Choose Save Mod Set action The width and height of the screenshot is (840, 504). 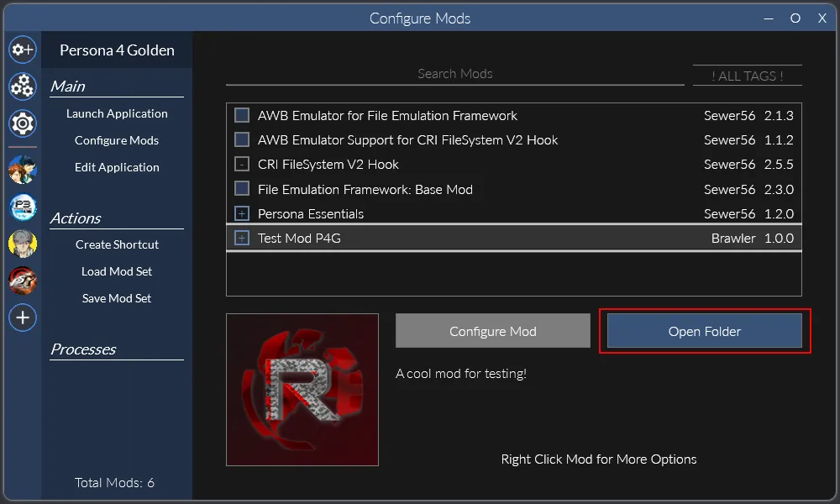click(117, 298)
